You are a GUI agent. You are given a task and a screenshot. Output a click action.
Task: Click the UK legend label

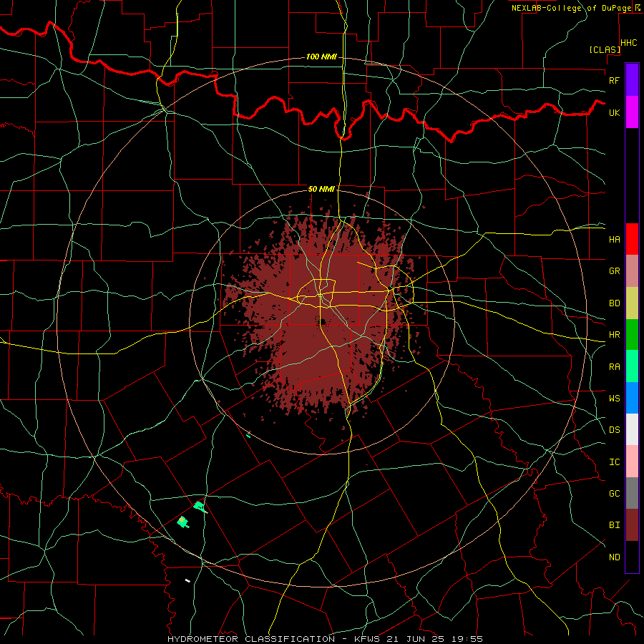point(614,112)
